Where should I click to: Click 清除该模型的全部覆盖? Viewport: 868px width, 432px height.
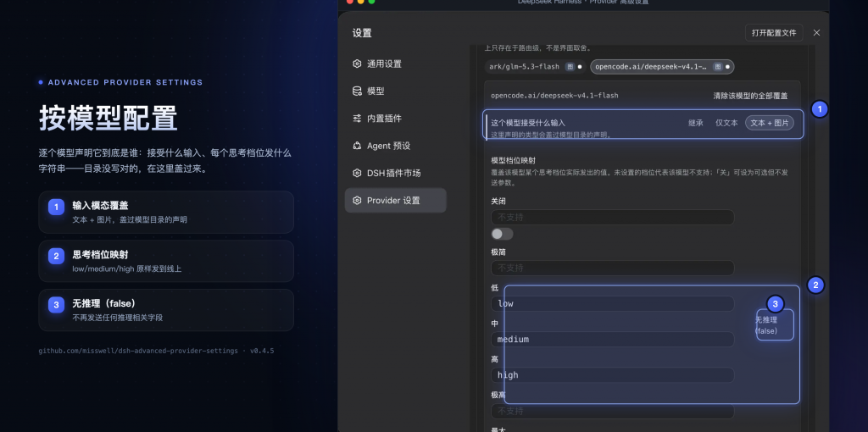click(x=750, y=96)
